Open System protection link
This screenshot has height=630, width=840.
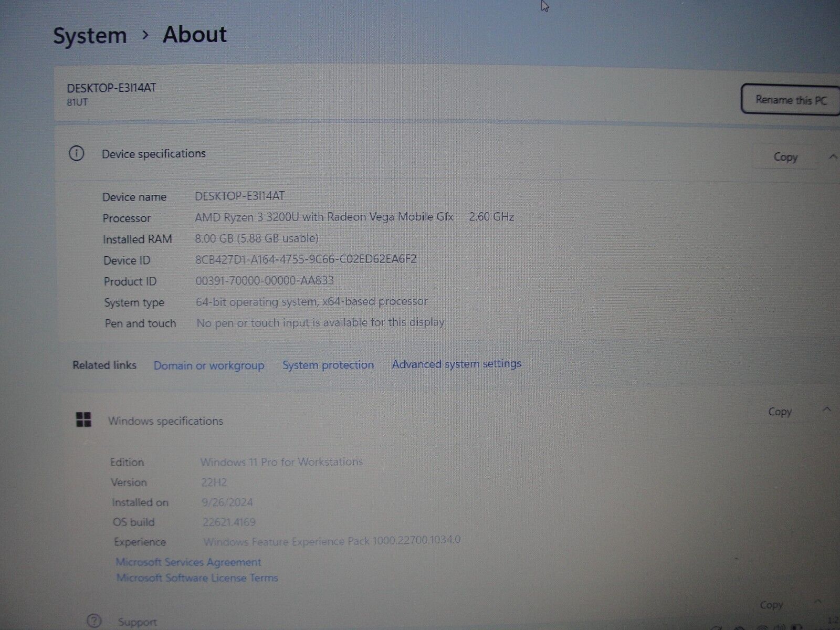tap(328, 365)
